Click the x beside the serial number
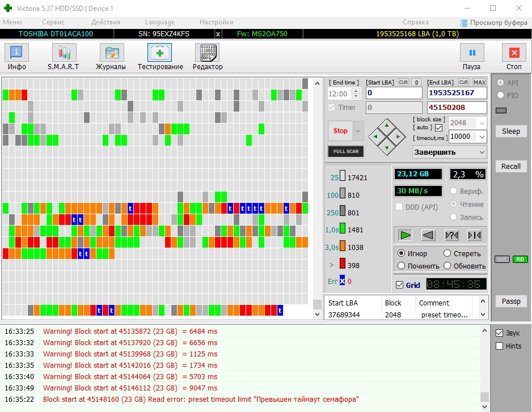Image resolution: width=532 pixels, height=412 pixels. (218, 34)
